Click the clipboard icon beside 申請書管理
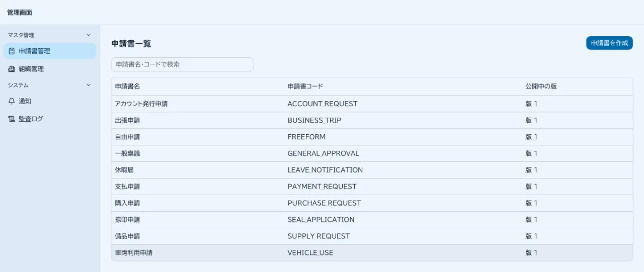 (12, 51)
